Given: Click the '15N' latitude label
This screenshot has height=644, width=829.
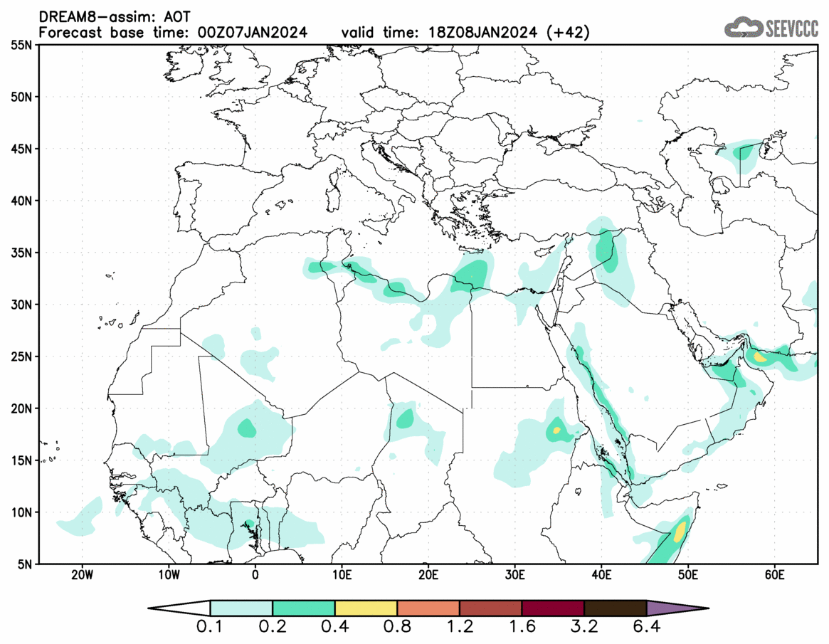Looking at the screenshot, I should [x=21, y=460].
